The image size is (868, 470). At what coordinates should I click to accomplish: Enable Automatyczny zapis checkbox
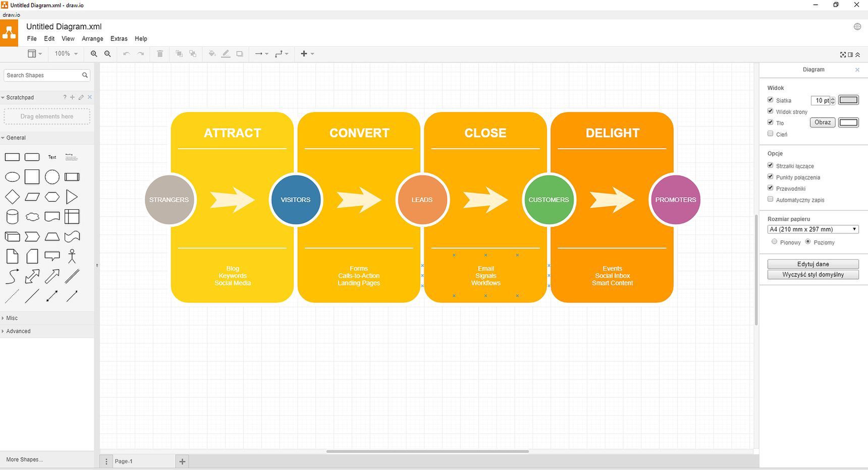(x=771, y=199)
